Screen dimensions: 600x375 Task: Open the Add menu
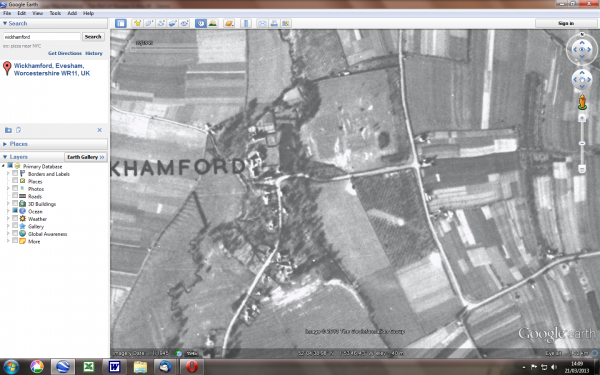pos(72,13)
